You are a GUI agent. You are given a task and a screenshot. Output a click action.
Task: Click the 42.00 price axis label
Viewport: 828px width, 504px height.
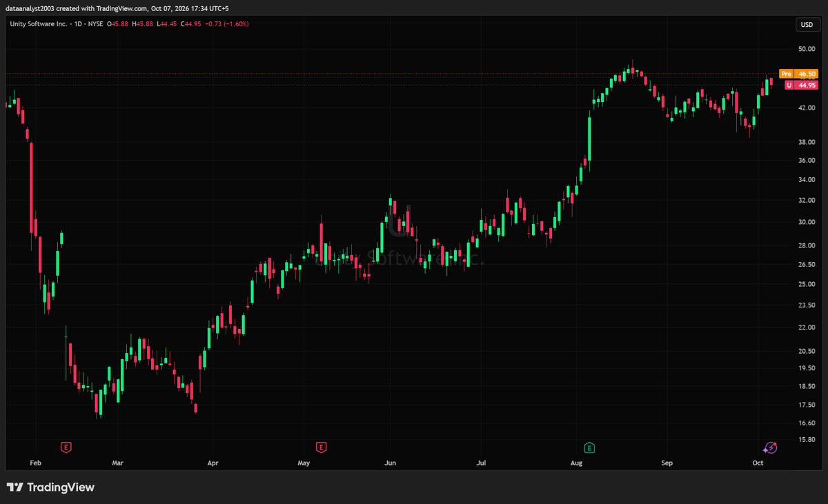click(807, 108)
